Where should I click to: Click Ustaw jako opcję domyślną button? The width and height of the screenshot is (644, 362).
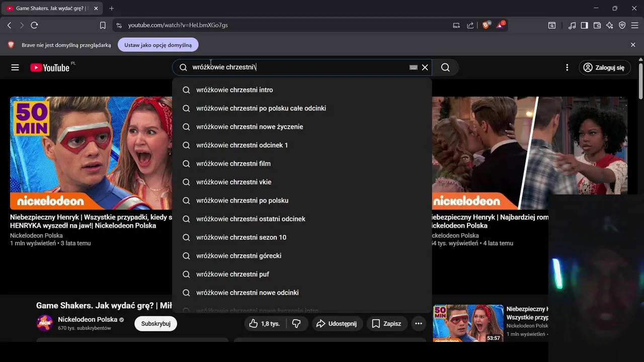coord(158,45)
